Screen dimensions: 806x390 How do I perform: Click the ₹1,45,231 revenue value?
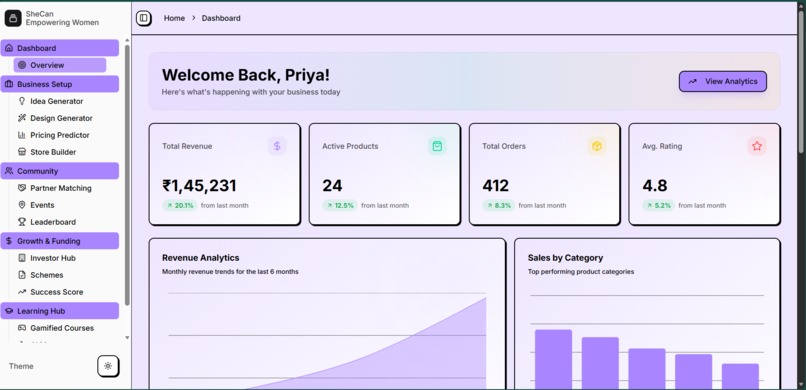pos(199,185)
